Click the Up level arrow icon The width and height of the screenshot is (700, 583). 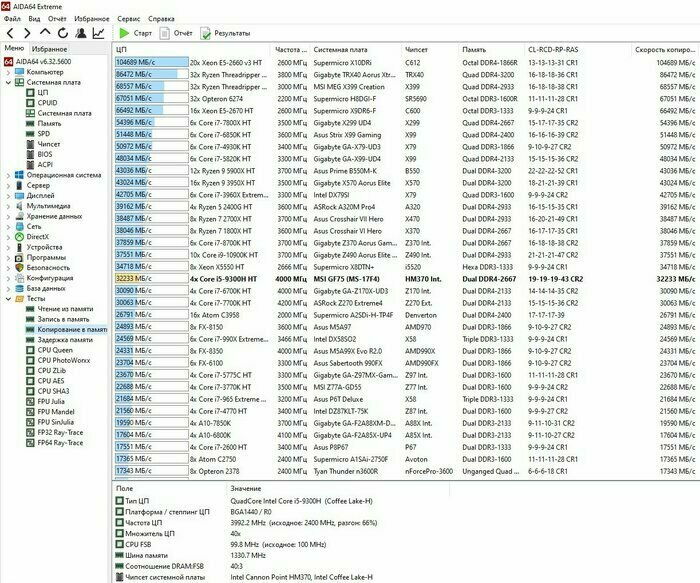[x=45, y=33]
